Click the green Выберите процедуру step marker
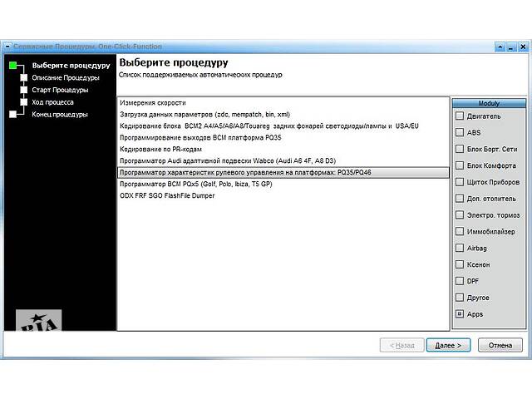The image size is (532, 399). pos(12,65)
